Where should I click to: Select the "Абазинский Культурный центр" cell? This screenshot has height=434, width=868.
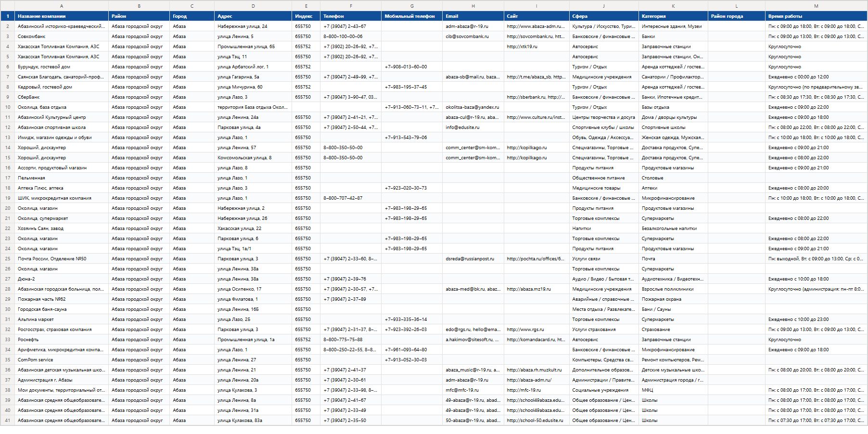click(x=62, y=117)
